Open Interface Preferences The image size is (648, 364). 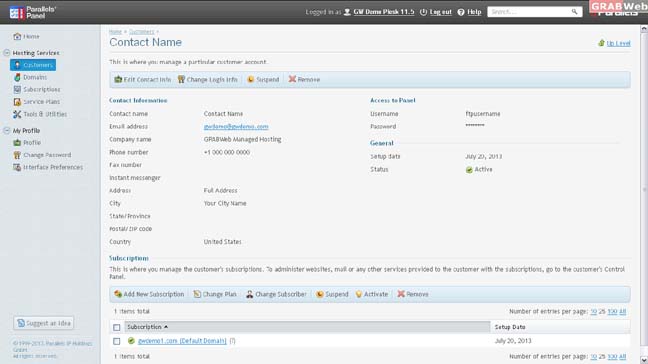coord(53,167)
